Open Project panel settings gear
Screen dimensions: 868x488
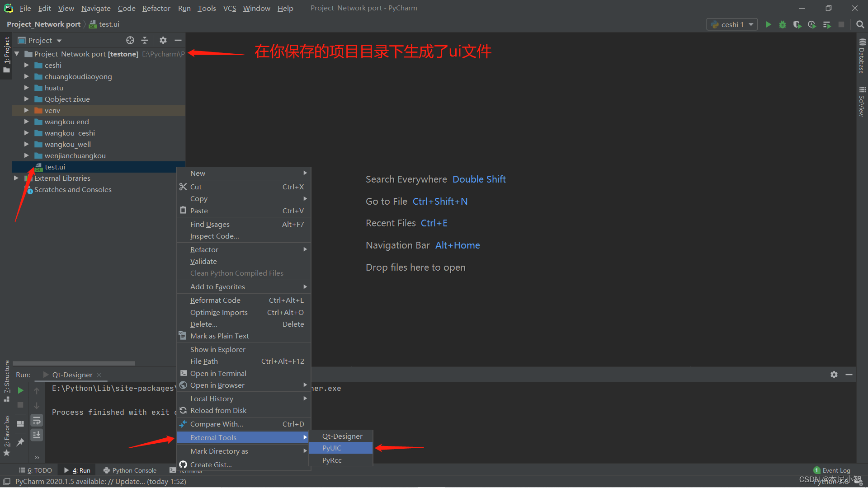[x=163, y=40]
